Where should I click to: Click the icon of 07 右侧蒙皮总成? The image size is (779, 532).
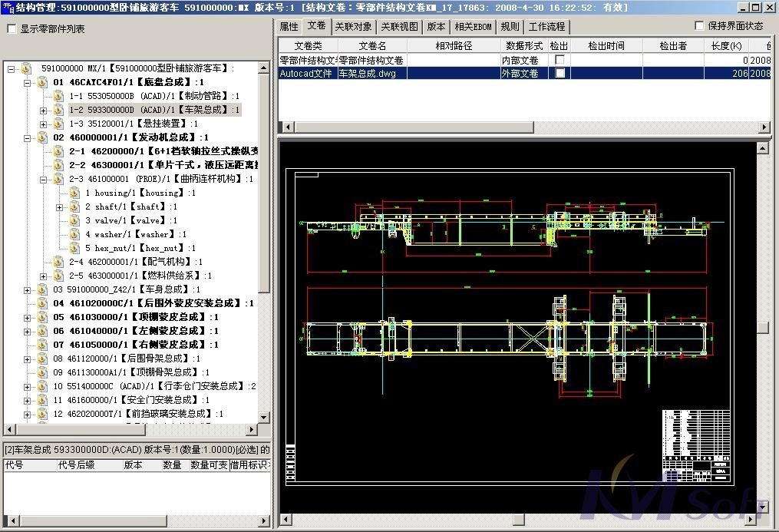coord(43,345)
